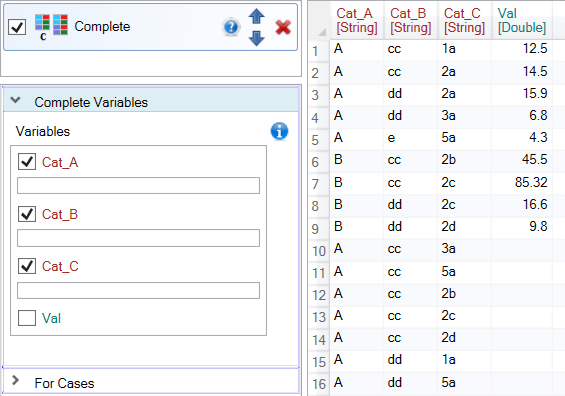The width and height of the screenshot is (565, 396).
Task: Select the Cat_A [String] column header
Action: 357,21
